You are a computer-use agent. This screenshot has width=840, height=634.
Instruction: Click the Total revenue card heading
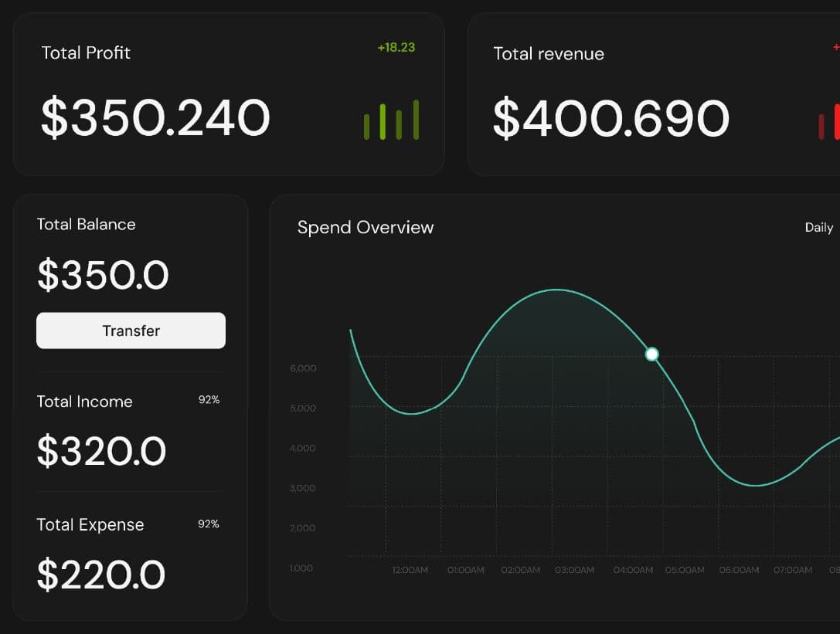pyautogui.click(x=549, y=54)
